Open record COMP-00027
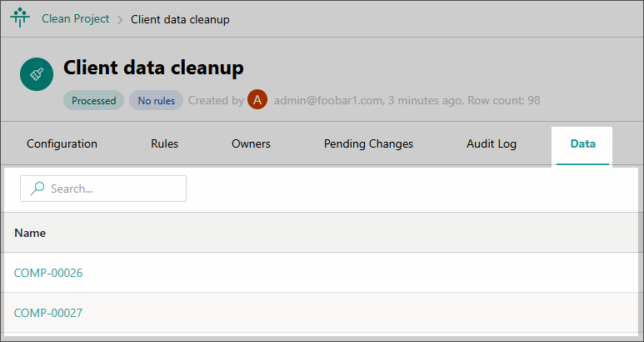 (48, 313)
